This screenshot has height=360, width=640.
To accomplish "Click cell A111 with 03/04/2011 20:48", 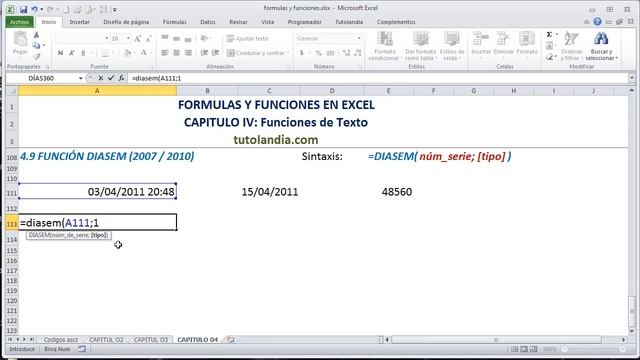I will [x=98, y=191].
